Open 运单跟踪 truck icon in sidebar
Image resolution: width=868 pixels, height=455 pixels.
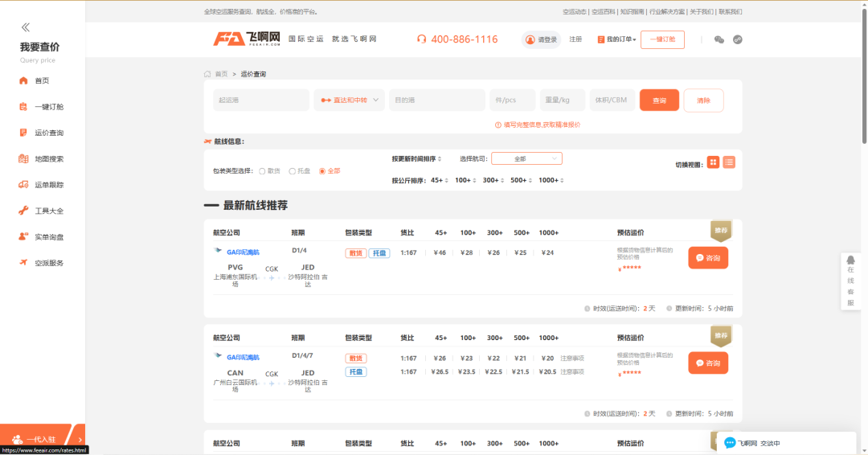[x=23, y=185]
